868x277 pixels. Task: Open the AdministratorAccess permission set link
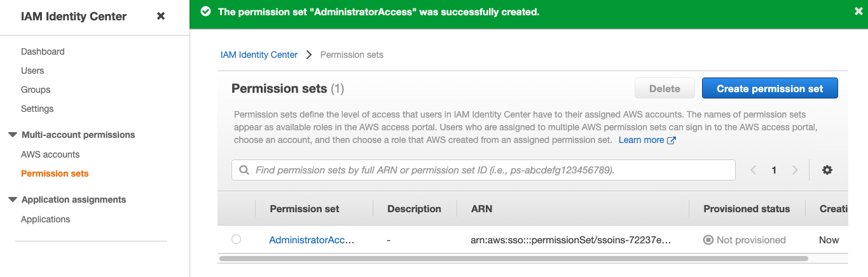[x=312, y=240]
